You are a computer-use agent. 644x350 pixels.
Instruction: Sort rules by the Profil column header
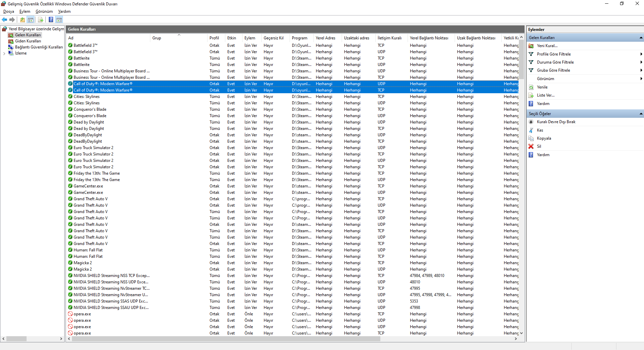click(x=216, y=38)
